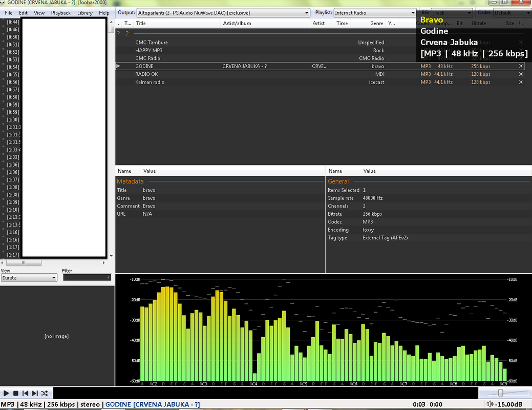Screen dimensions: 532x410
Task: Open the Playback menu
Action: coord(61,13)
